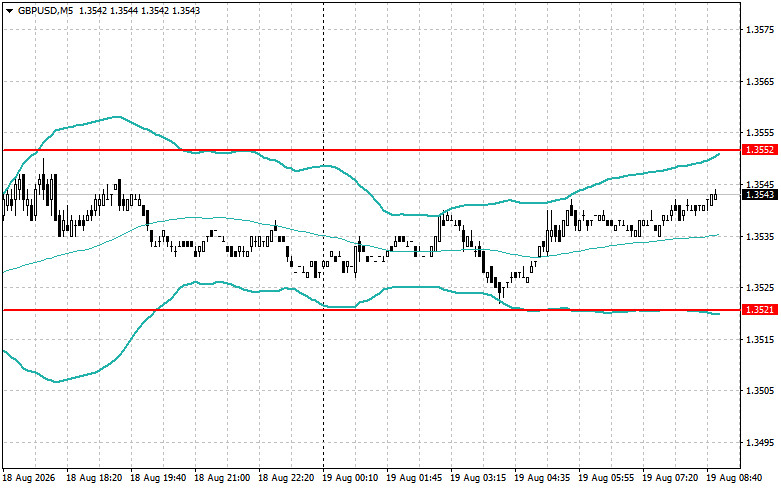
Task: Click the 1.3535 price scale value
Action: tap(760, 236)
